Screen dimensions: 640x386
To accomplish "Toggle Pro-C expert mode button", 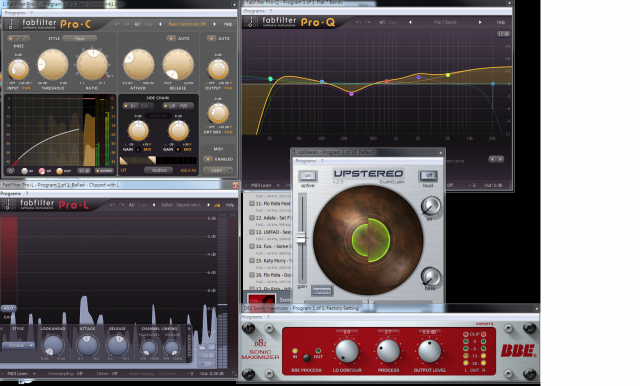I will 104,171.
